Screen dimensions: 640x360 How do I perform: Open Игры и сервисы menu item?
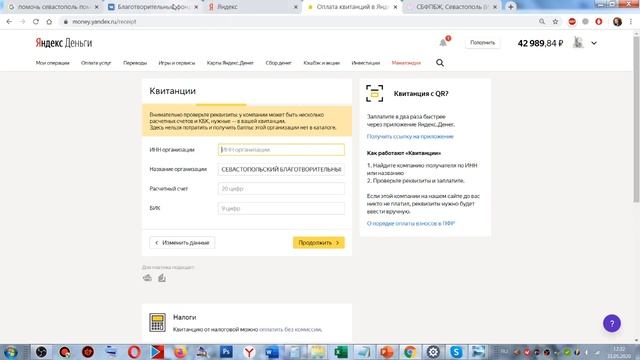click(x=177, y=63)
